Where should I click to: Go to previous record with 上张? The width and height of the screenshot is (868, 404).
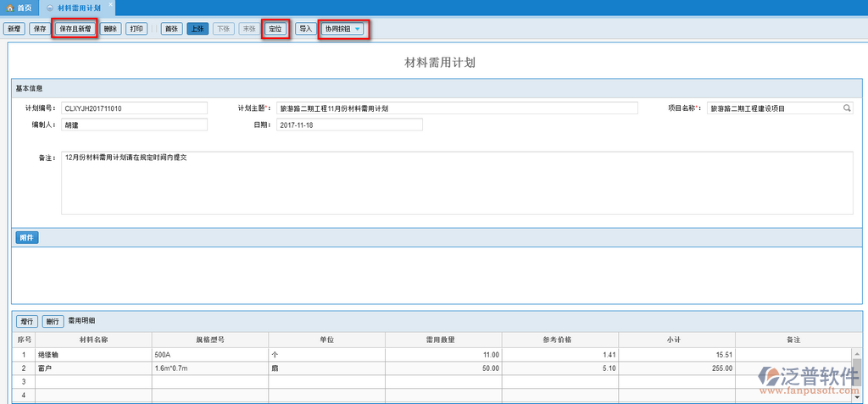pyautogui.click(x=197, y=29)
